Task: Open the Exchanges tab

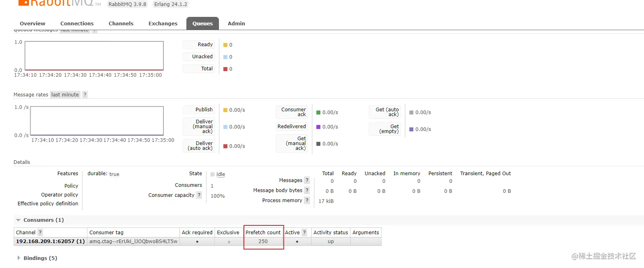Action: (163, 23)
